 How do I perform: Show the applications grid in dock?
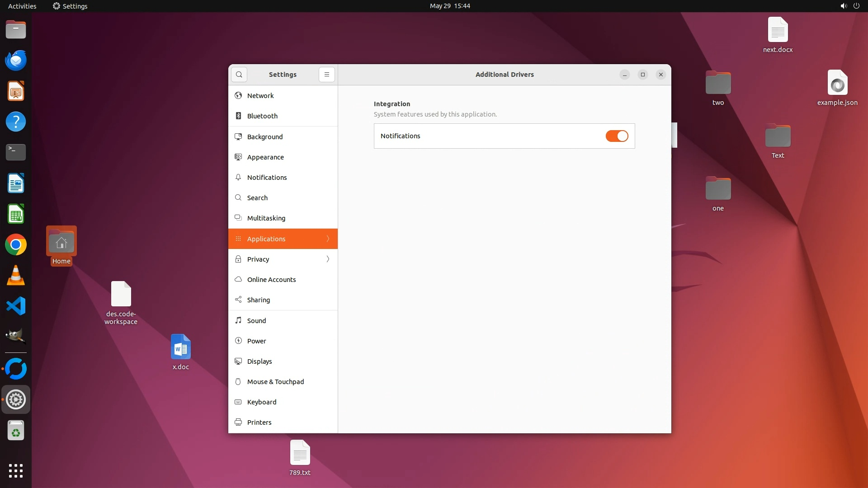tap(16, 470)
